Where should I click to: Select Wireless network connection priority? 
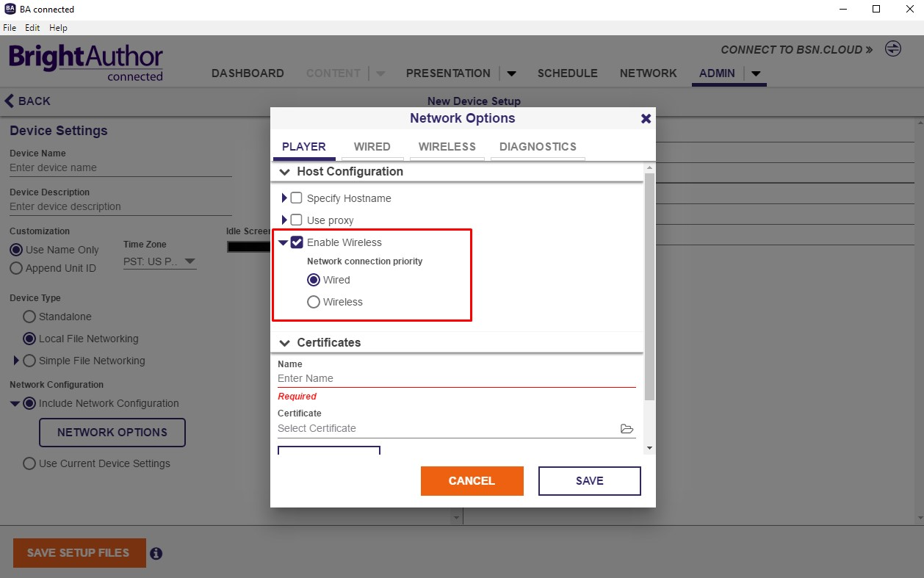314,302
